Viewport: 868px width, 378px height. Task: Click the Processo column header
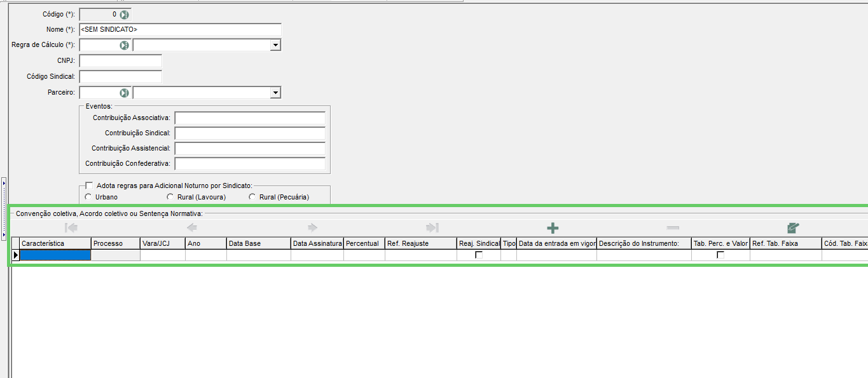pyautogui.click(x=116, y=243)
